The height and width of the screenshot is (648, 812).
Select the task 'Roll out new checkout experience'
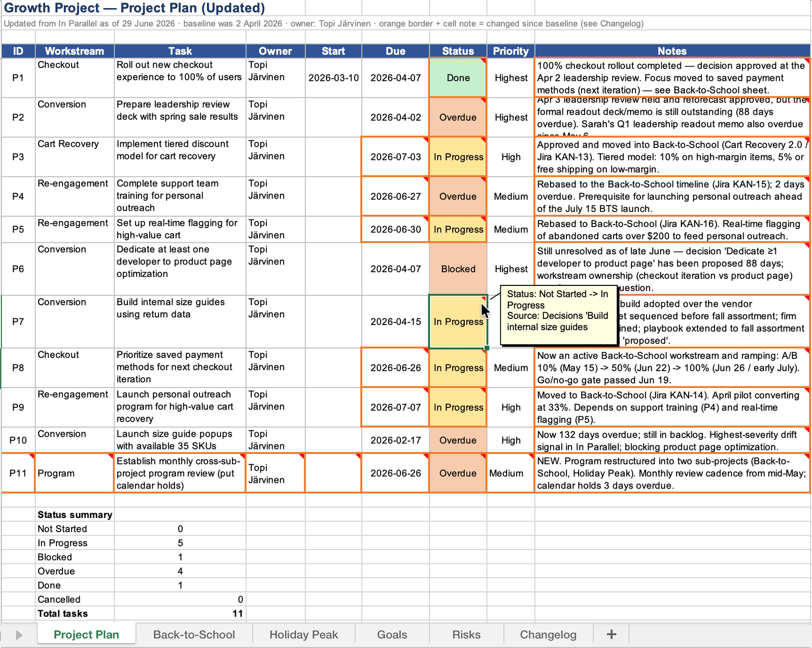[180, 78]
